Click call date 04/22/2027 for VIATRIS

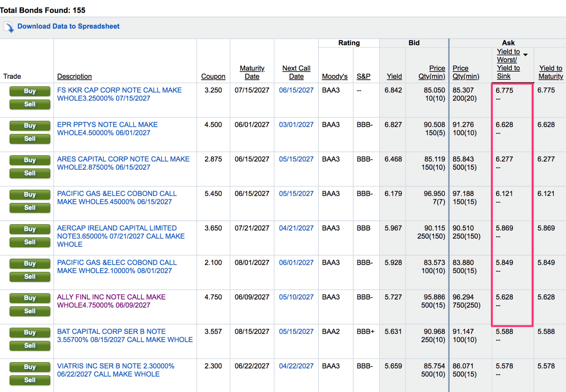[x=296, y=366]
